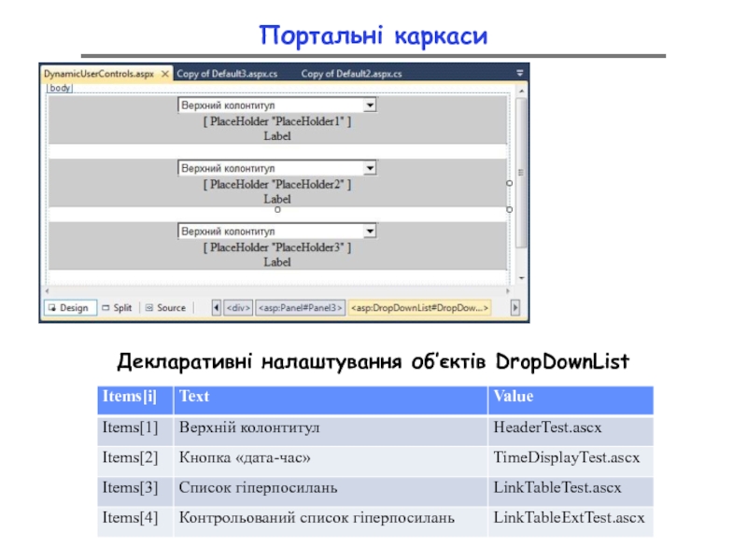Viewport: 747px width, 560px height.
Task: Click the 'Верхній колонтитул' table cell
Action: coord(331,430)
